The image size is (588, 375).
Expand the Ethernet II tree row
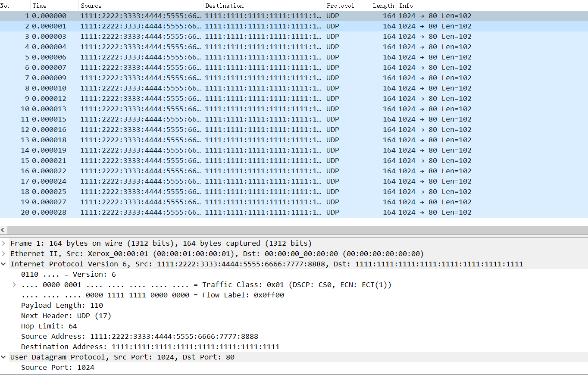click(x=3, y=254)
